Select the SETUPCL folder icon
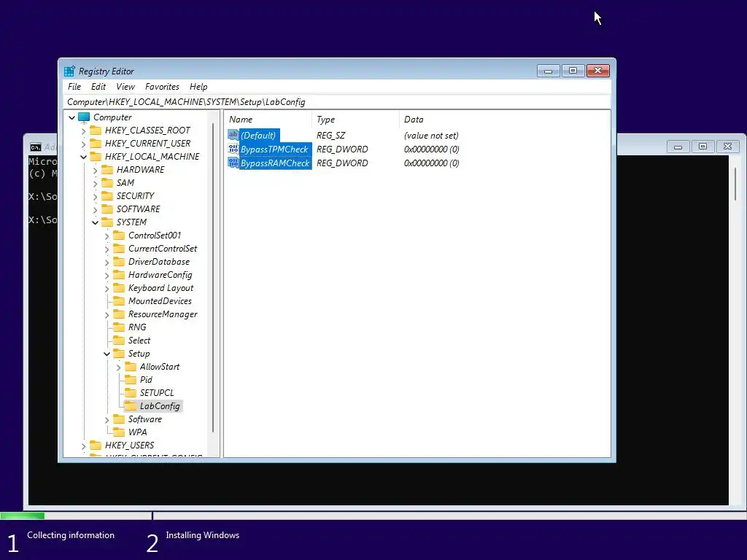The image size is (747, 560). (x=130, y=393)
